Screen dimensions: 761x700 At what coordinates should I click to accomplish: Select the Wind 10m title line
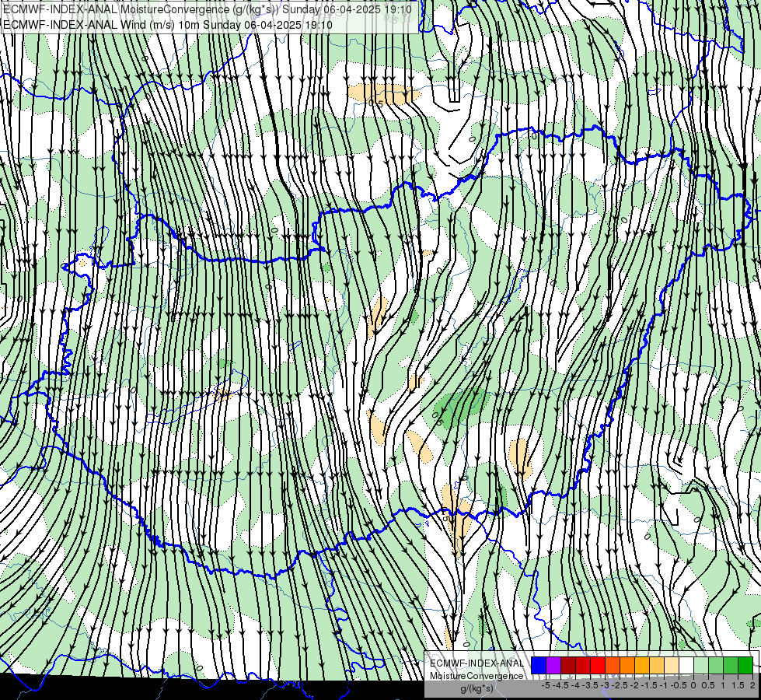click(x=168, y=25)
